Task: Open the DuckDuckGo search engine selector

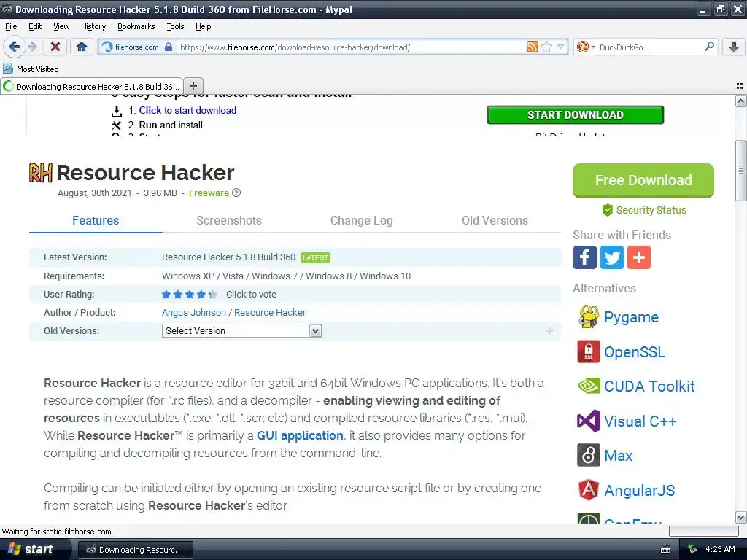Action: click(586, 47)
